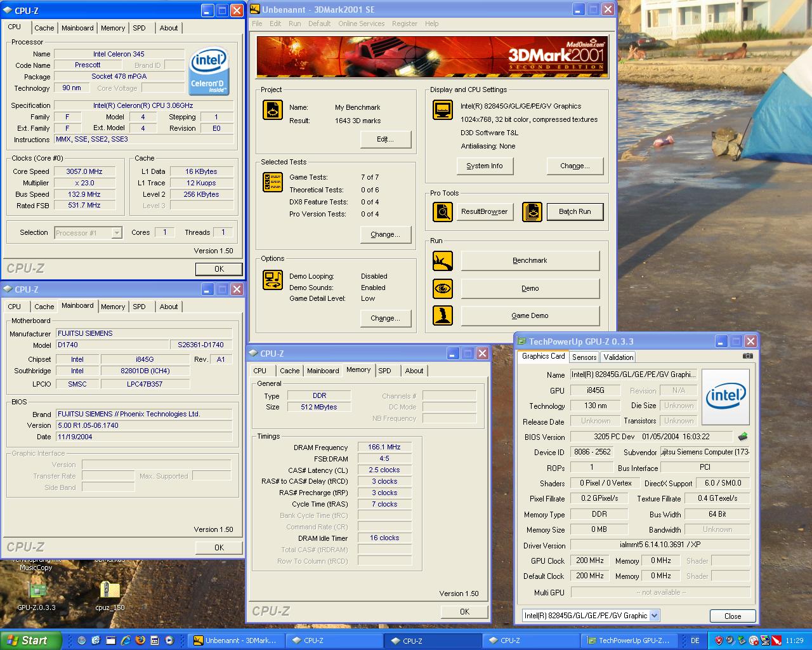Open the Cache tab in the top CPU-Z window

pos(44,28)
